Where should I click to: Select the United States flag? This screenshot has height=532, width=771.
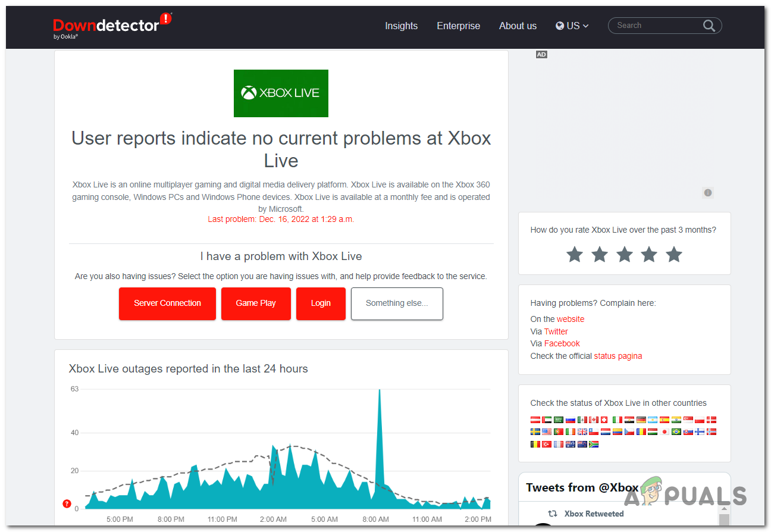(x=547, y=431)
